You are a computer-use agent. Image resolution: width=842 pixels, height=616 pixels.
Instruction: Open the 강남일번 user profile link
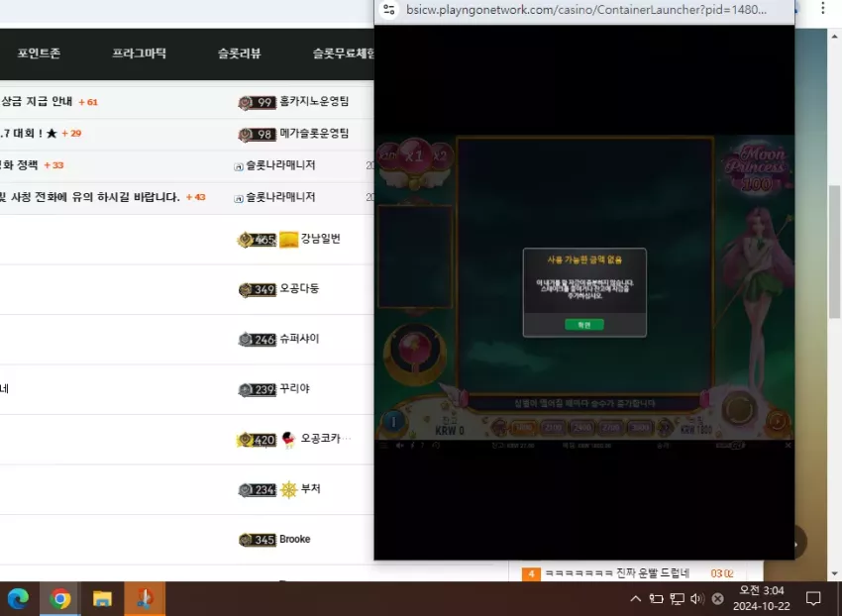(321, 239)
